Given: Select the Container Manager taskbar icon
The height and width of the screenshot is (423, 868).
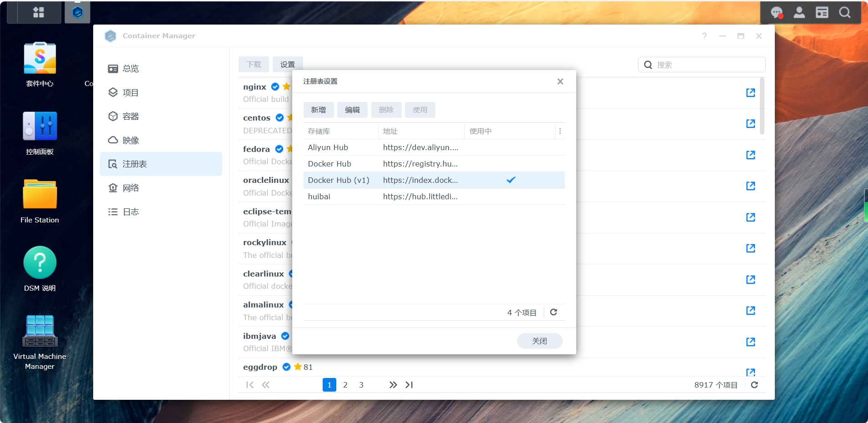Looking at the screenshot, I should [78, 12].
